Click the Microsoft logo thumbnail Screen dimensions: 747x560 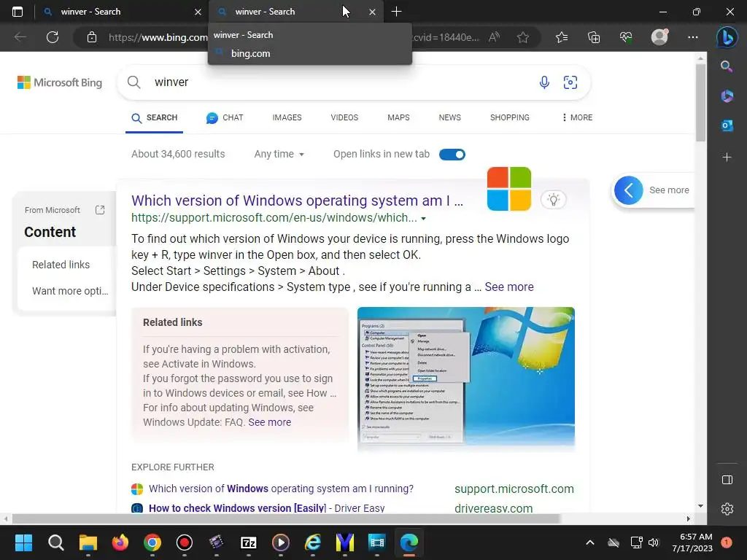click(508, 189)
